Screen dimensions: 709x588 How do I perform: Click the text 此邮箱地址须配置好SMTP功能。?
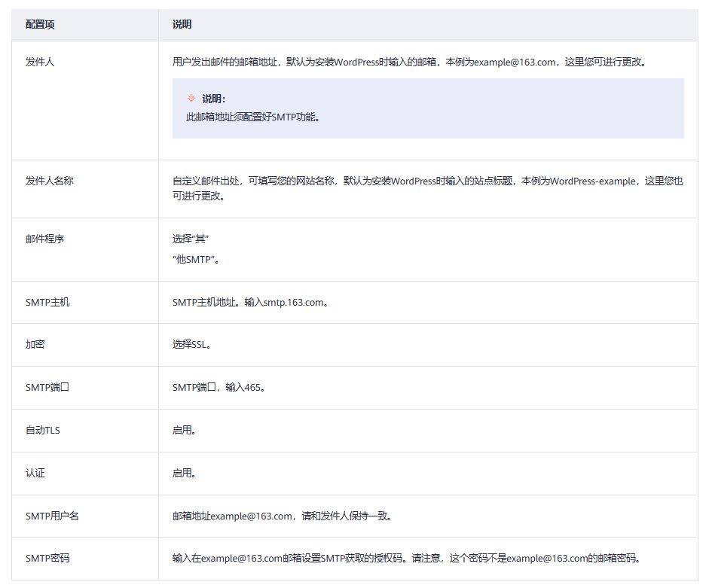253,117
